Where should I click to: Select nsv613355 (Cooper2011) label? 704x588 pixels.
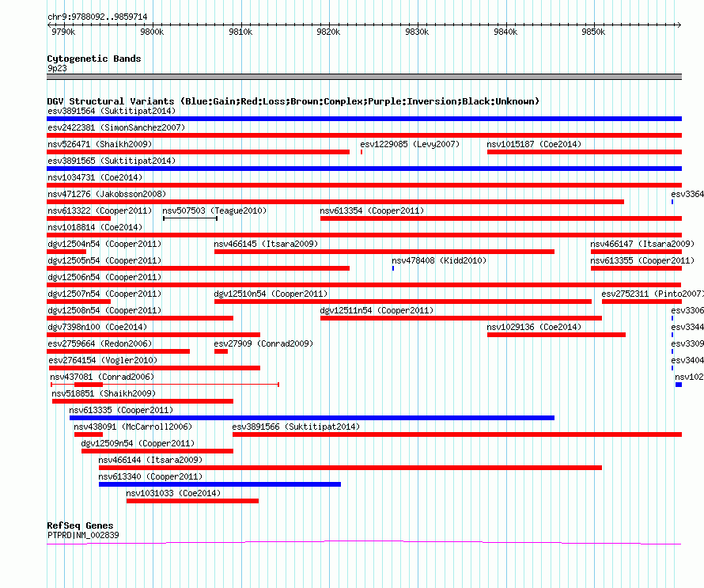[642, 260]
